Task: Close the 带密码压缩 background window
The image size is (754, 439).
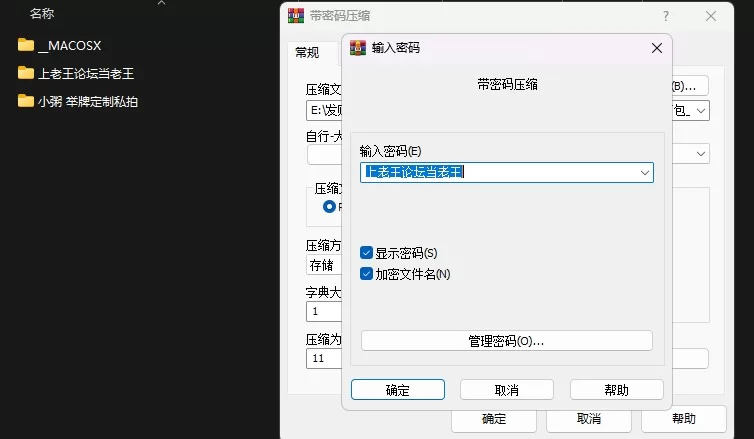Action: pos(711,16)
